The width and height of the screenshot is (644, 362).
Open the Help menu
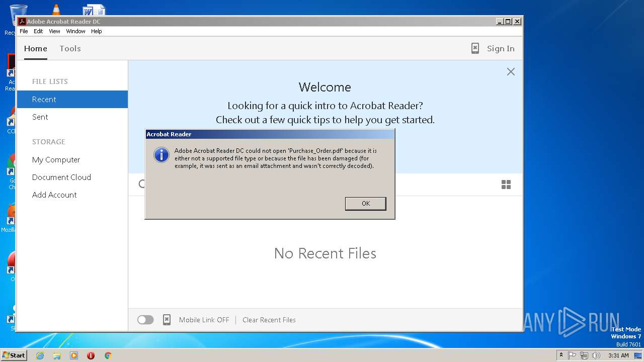pos(96,31)
